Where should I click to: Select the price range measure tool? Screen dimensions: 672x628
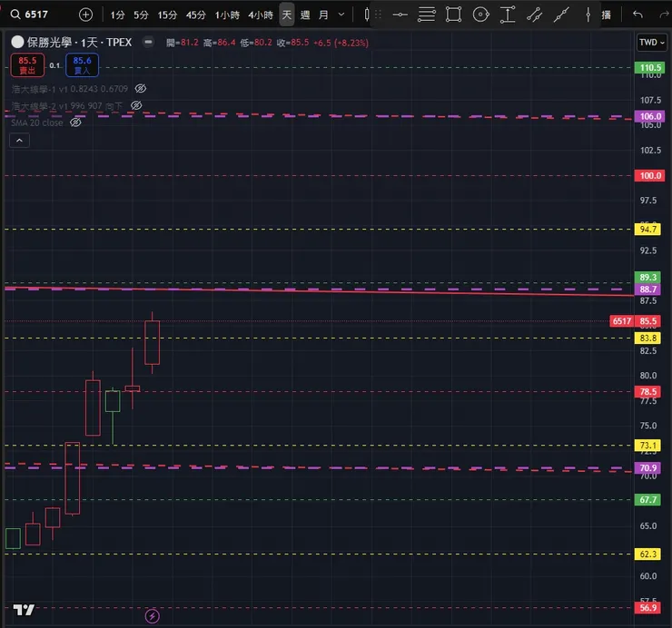click(x=508, y=15)
